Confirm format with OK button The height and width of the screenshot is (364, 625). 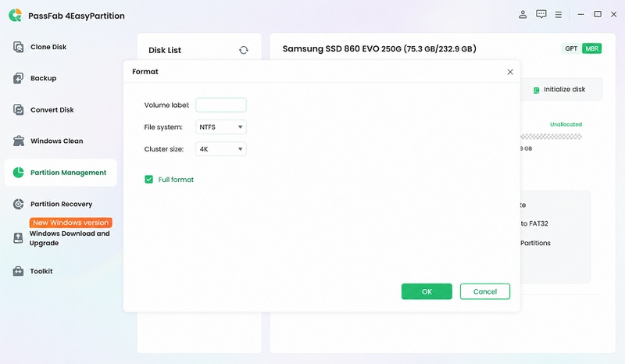click(427, 291)
